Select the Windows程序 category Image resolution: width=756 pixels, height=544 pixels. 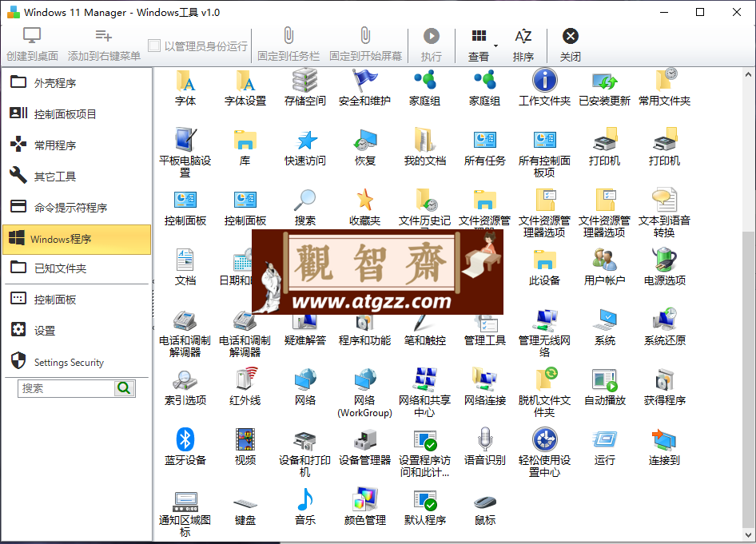point(78,239)
